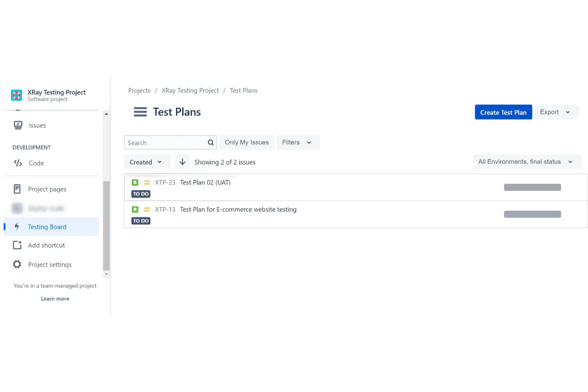Click the green test plan icon beside XTP-23
Screen dimensions: 588x392
tap(135, 182)
